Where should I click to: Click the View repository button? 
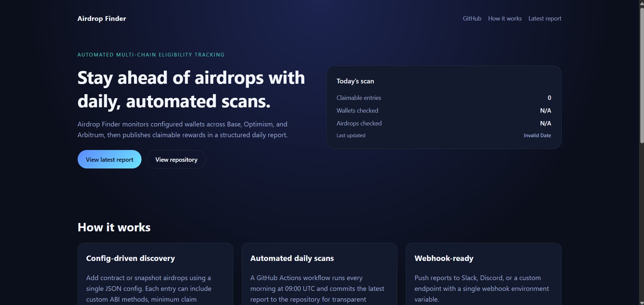(x=176, y=159)
